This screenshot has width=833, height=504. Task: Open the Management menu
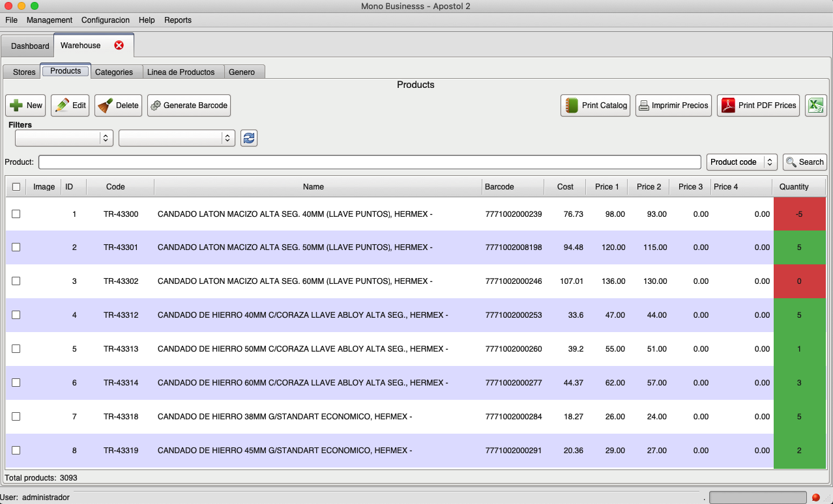pyautogui.click(x=50, y=20)
